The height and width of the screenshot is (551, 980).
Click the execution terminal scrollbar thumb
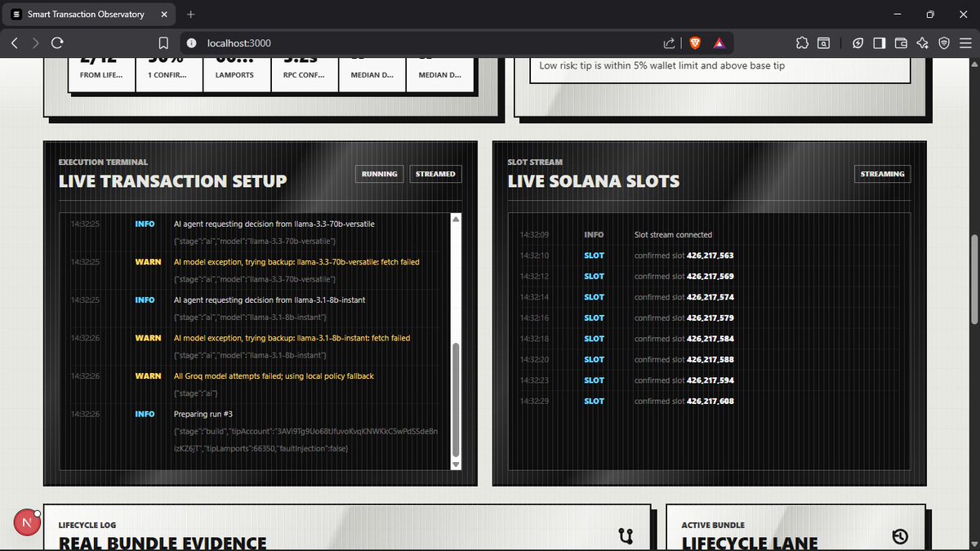[x=456, y=400]
